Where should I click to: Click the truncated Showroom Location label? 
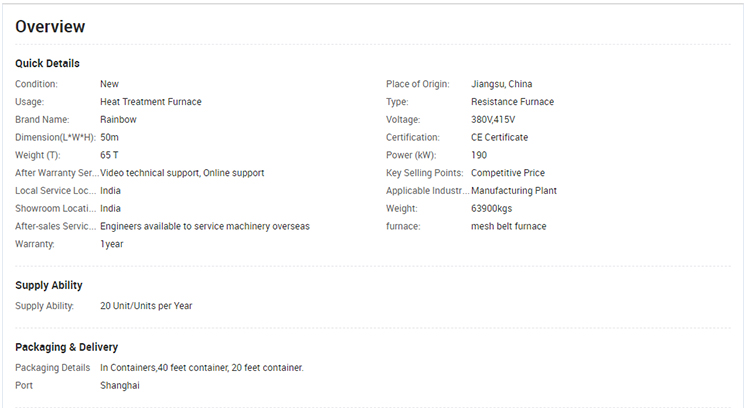(x=56, y=209)
